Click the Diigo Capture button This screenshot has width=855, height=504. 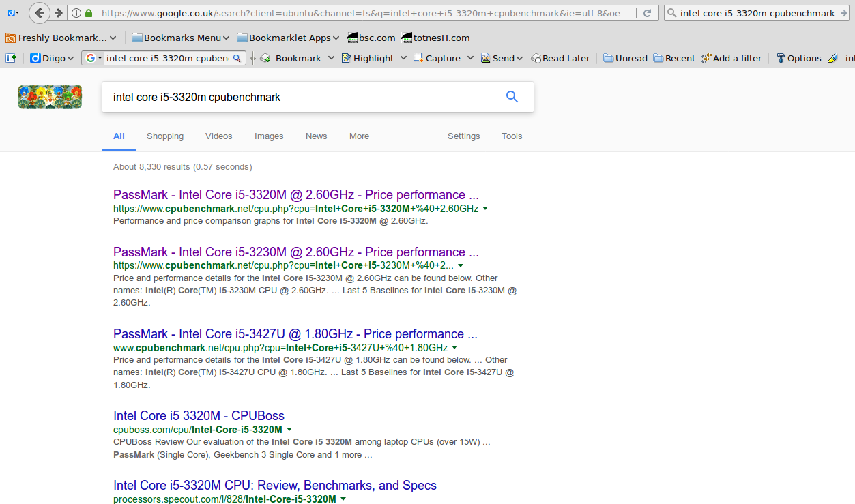(x=437, y=58)
